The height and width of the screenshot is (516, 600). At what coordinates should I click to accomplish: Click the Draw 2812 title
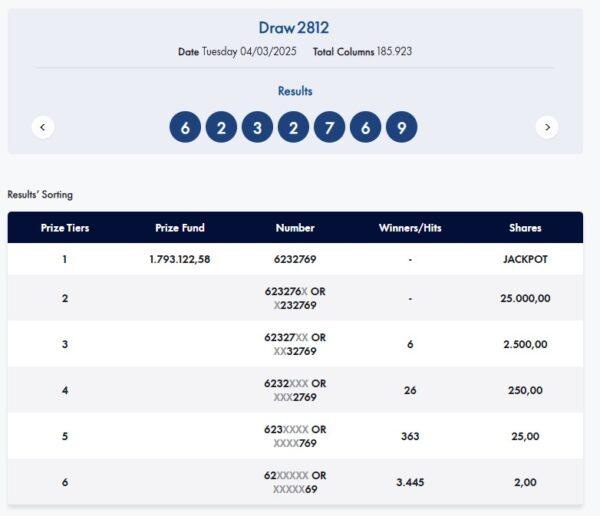294,27
